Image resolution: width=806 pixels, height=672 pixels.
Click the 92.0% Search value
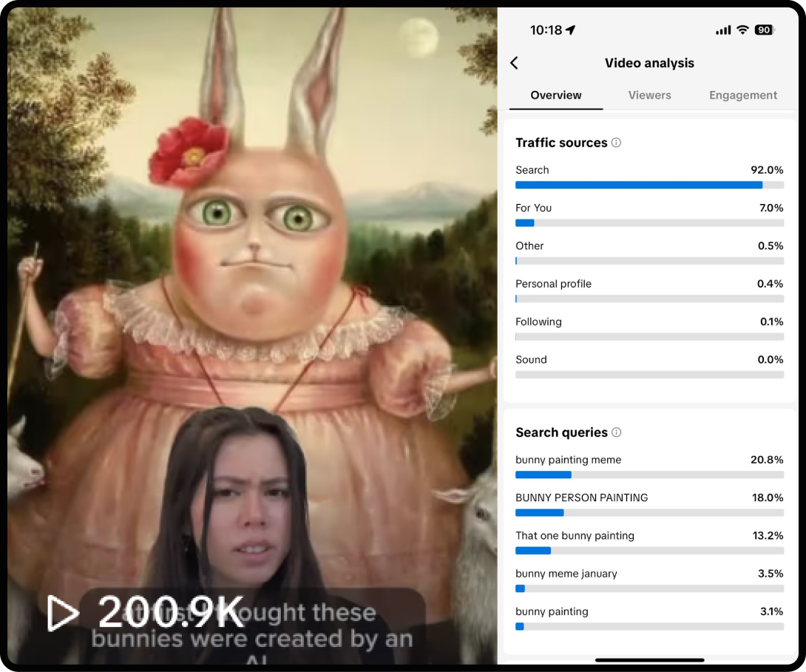pos(767,170)
